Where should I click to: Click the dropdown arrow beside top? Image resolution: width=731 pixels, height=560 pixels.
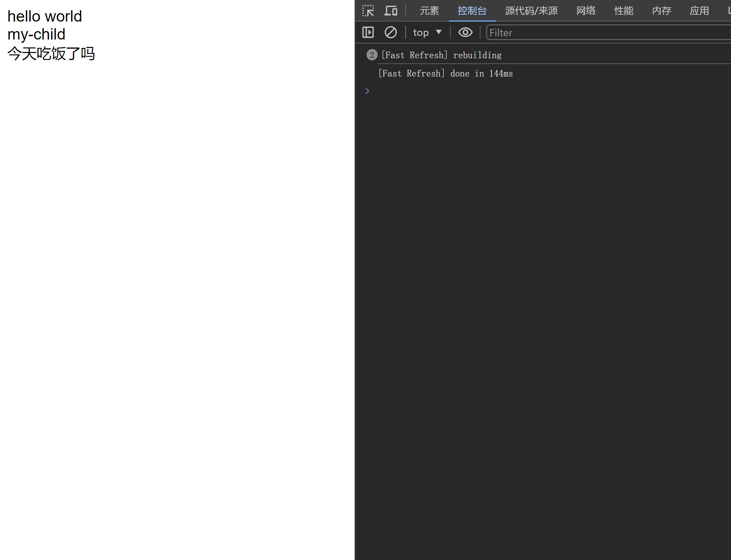click(439, 32)
